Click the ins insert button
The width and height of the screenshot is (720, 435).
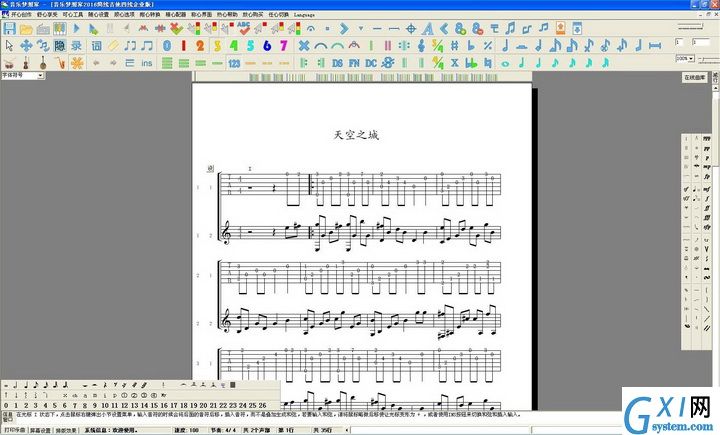146,63
